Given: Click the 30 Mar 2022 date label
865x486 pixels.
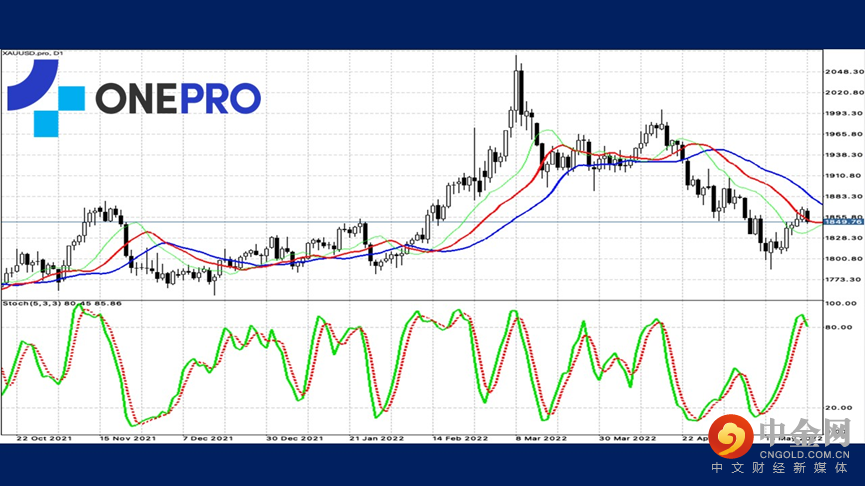Looking at the screenshot, I should pos(628,439).
